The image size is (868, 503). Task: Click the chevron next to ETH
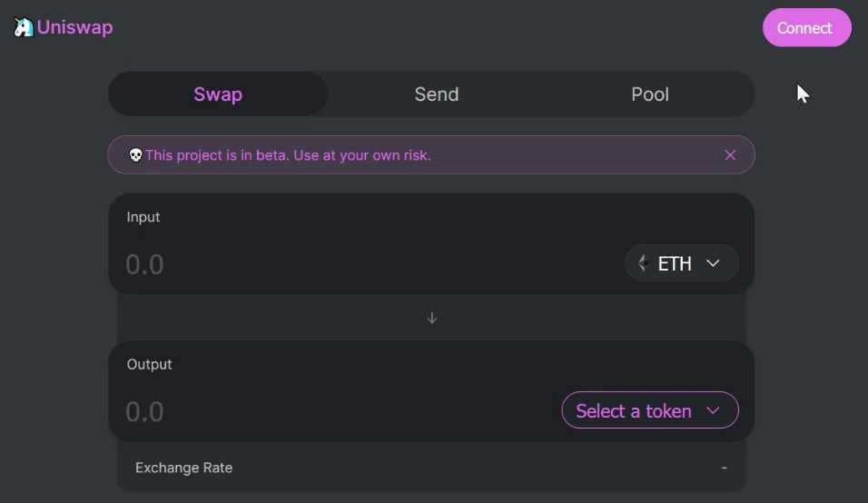point(713,262)
